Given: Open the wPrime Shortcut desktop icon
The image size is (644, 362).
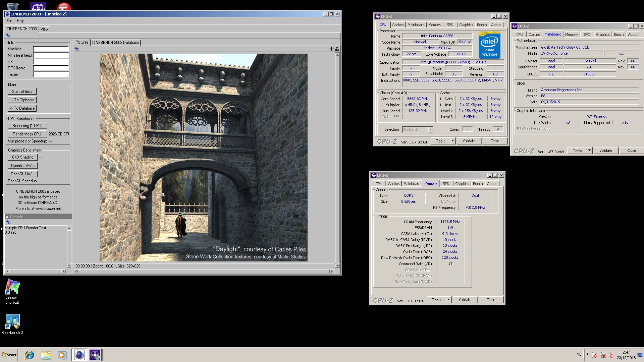Looking at the screenshot, I should pos(12,291).
